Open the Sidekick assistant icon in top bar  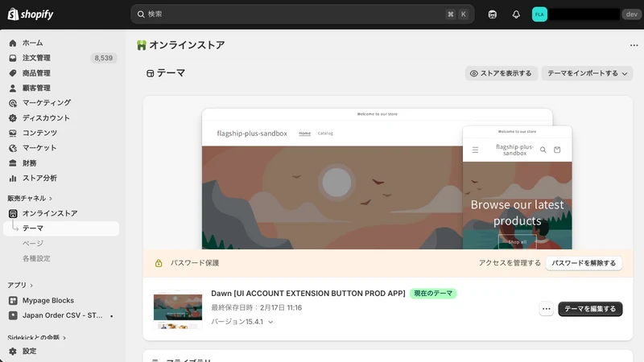point(493,14)
